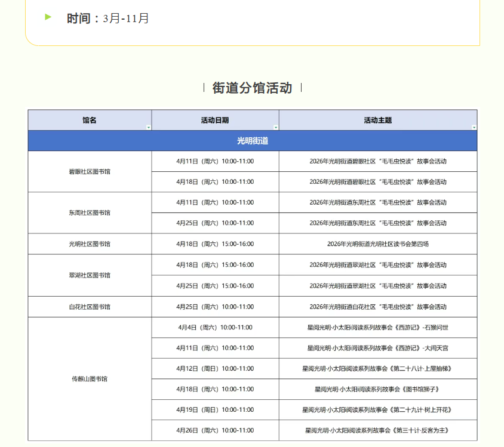Screen dimensions: 504x447
Task: Click the 《图书馆狮子》 story session entry
Action: [x=377, y=389]
